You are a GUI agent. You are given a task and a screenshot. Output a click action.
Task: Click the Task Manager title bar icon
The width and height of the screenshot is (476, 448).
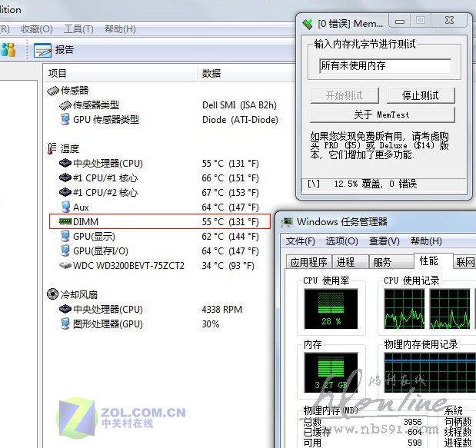[x=287, y=222]
